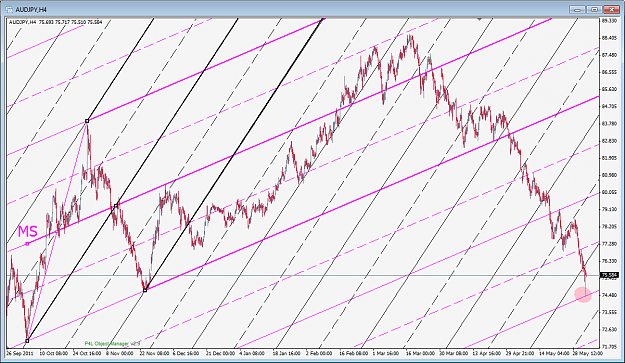This screenshot has width=625, height=363.
Task: Click the chart shift triangle marker at top
Action: pyautogui.click(x=480, y=19)
